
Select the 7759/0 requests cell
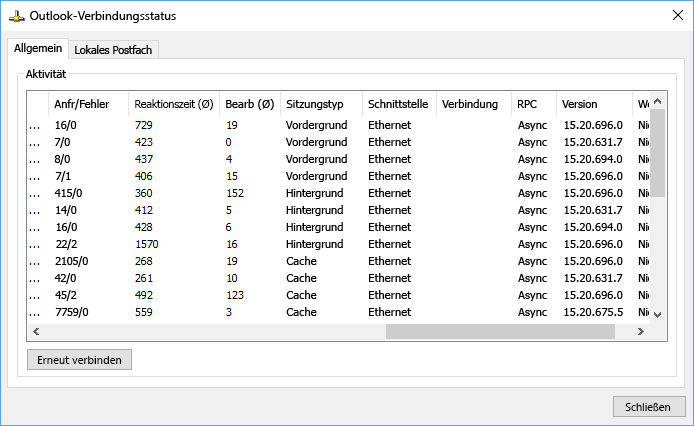[x=71, y=312]
